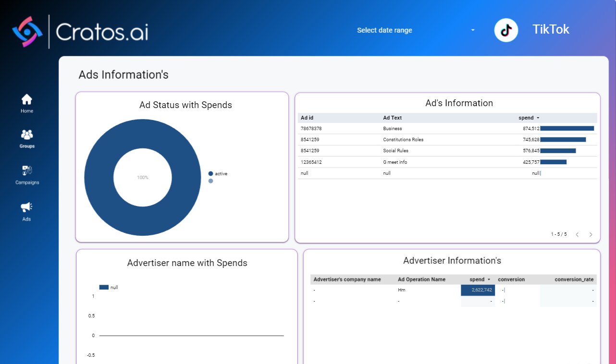Go to previous page arrow in Ad's Information
Viewport: 616px width, 364px height.
577,235
